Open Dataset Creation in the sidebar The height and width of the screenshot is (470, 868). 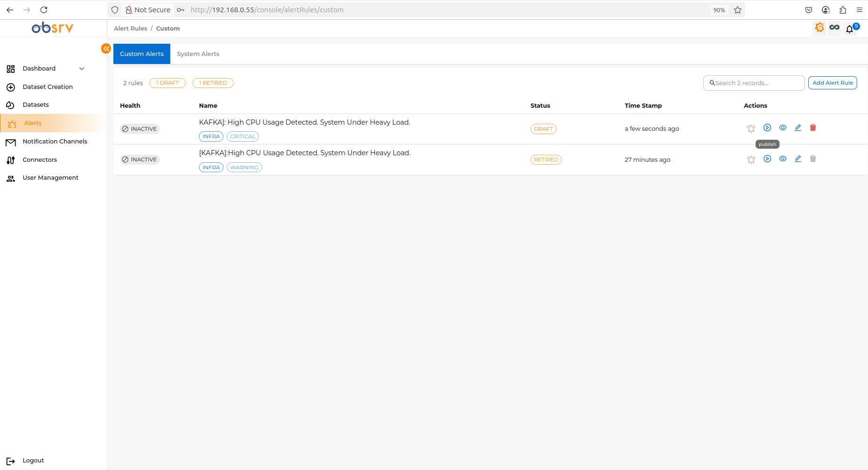pos(48,87)
